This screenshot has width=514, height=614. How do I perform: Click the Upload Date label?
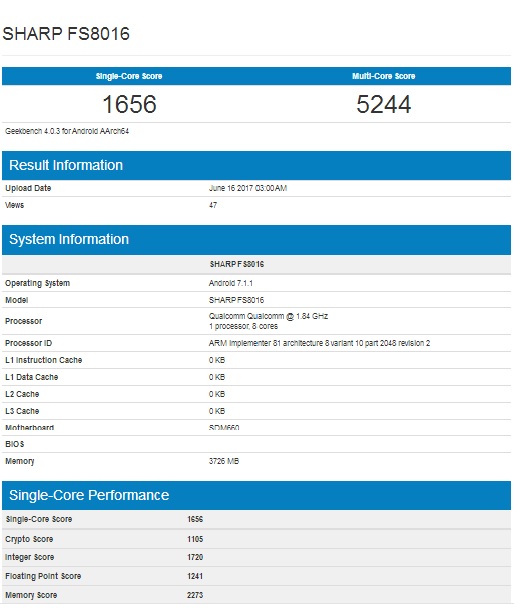[28, 188]
